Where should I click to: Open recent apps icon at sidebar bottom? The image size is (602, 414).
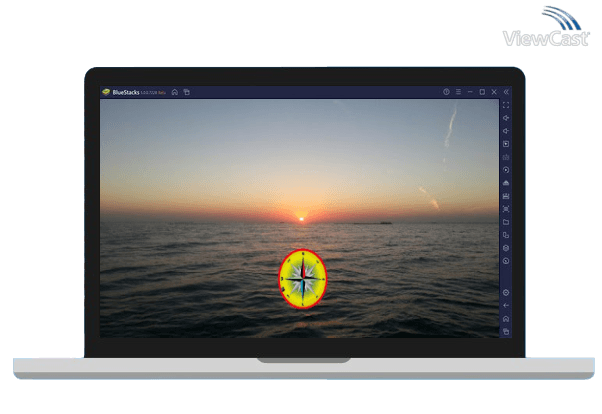click(x=506, y=331)
